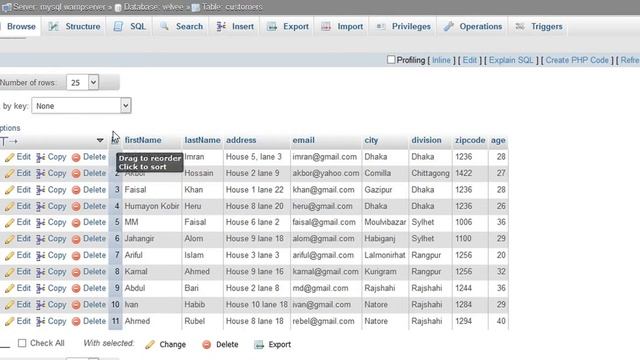Click the Edit link beside Inline
This screenshot has height=360, width=640.
[469, 60]
